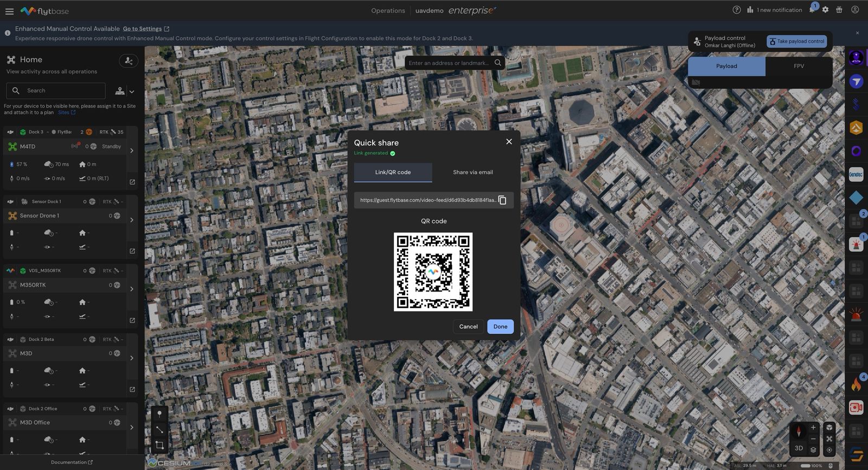Select the map line measure tool
868x470 pixels.
coord(159,429)
